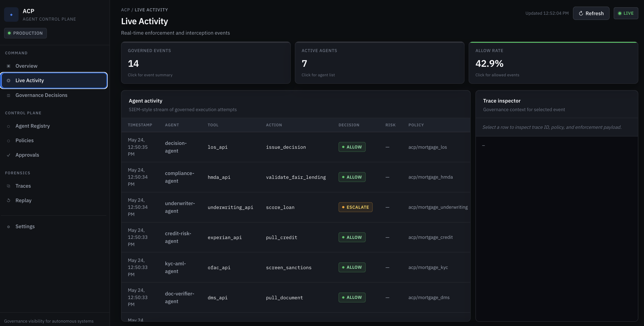Click ALLOW badge for pull_credit row
644x326 pixels.
pos(352,237)
